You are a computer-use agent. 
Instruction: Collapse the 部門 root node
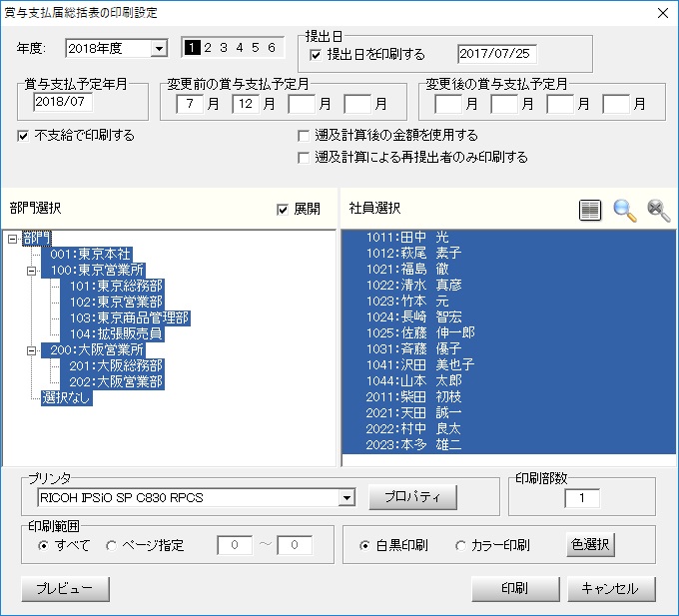pos(13,239)
